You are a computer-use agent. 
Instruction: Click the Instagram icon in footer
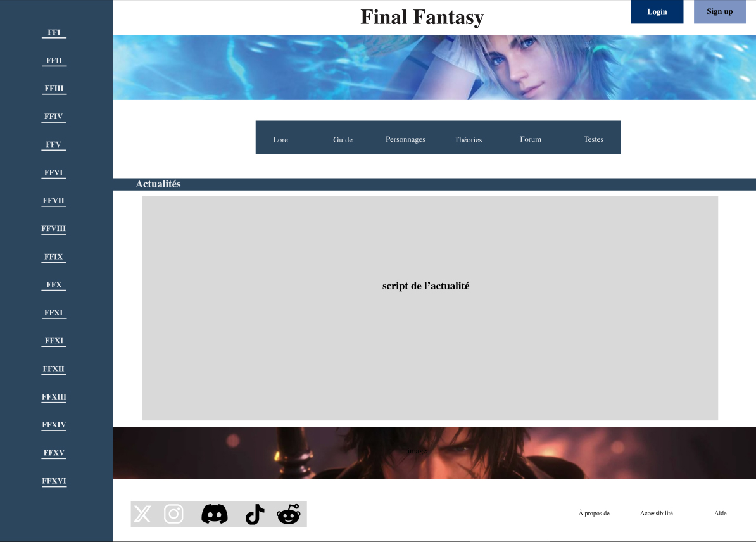(x=173, y=514)
